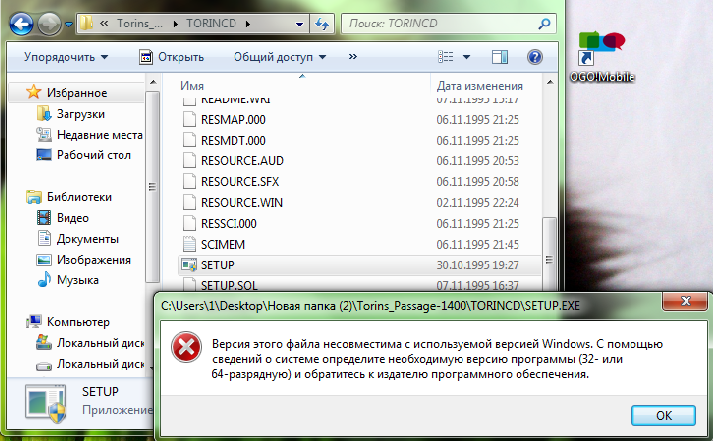Show more toolbar commands via double chevron
The image size is (713, 441).
[352, 56]
